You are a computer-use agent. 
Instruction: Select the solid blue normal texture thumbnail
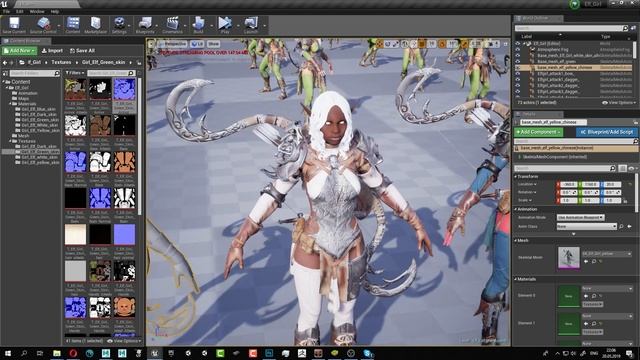(x=124, y=234)
